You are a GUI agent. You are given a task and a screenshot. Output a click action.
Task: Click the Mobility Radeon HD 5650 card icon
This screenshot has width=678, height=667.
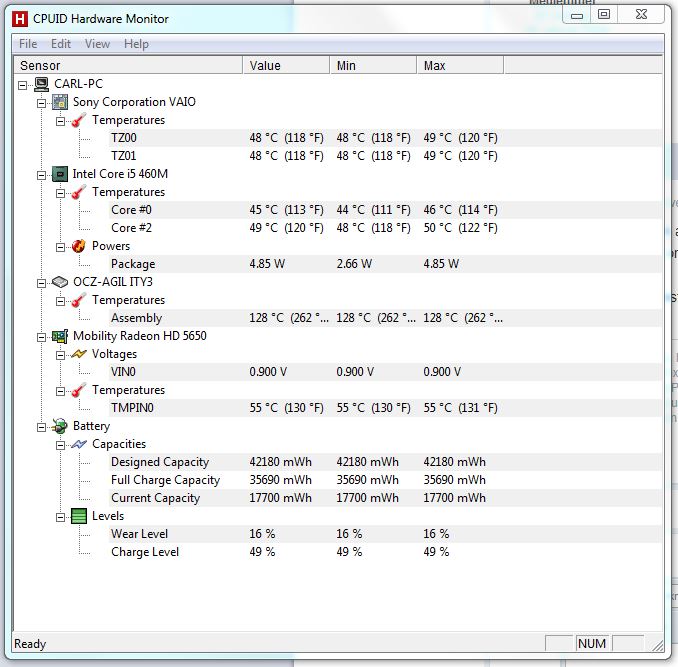tap(60, 336)
